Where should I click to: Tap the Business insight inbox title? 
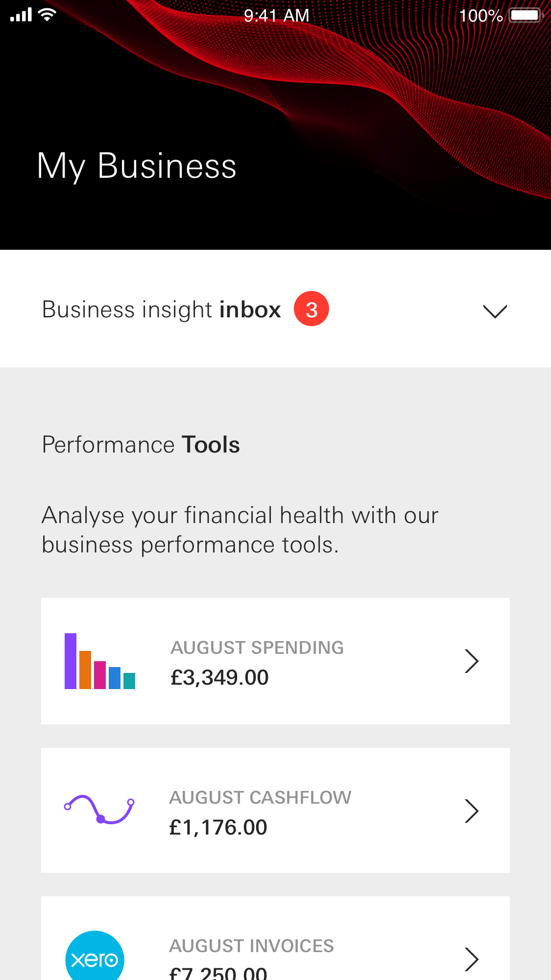click(161, 310)
